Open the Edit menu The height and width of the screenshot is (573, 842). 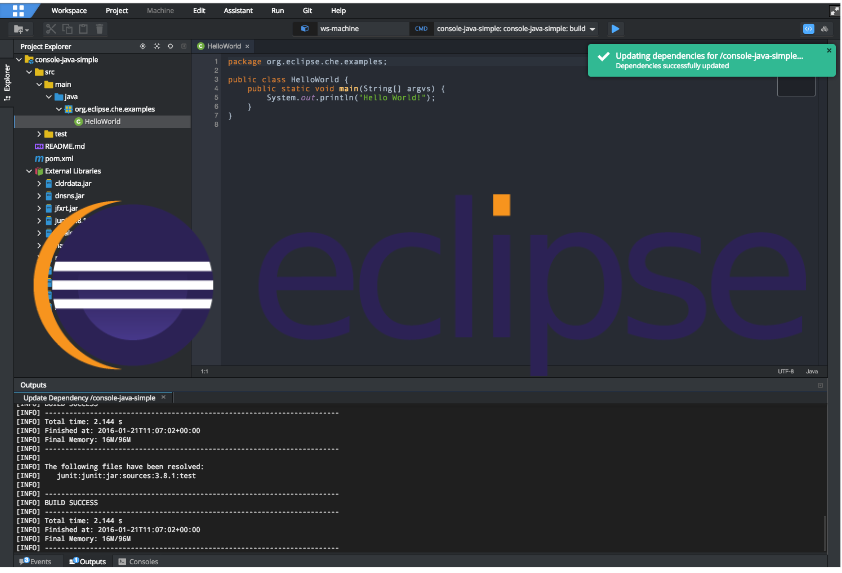199,10
